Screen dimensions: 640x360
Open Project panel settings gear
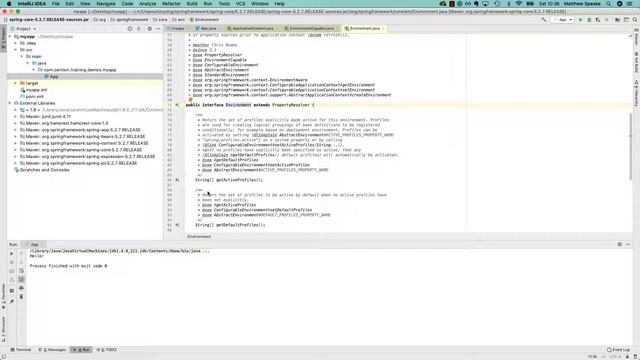tap(149, 29)
